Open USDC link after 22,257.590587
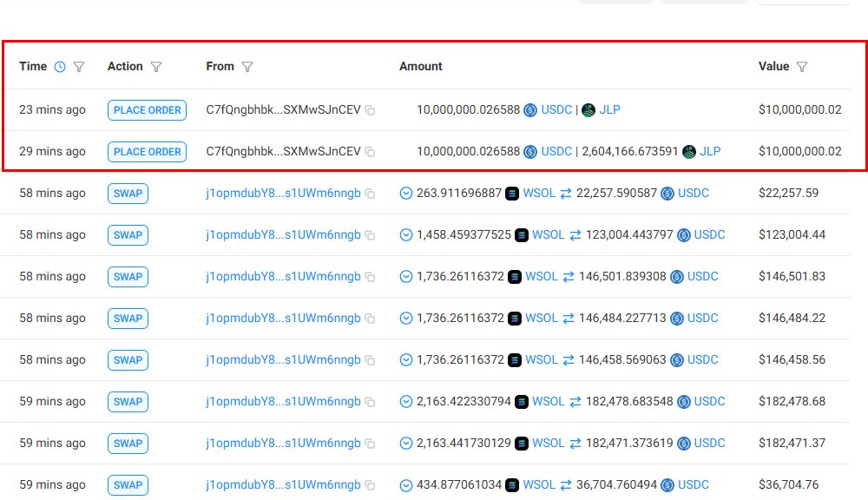 click(x=693, y=194)
